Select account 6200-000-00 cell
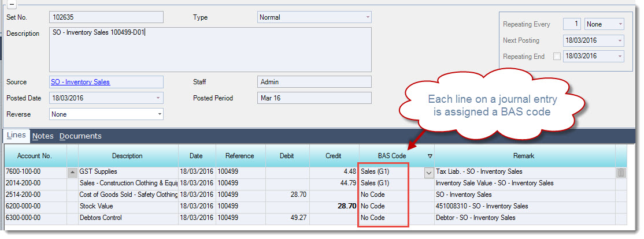Viewport: 644px width, 239px height. tap(35, 206)
